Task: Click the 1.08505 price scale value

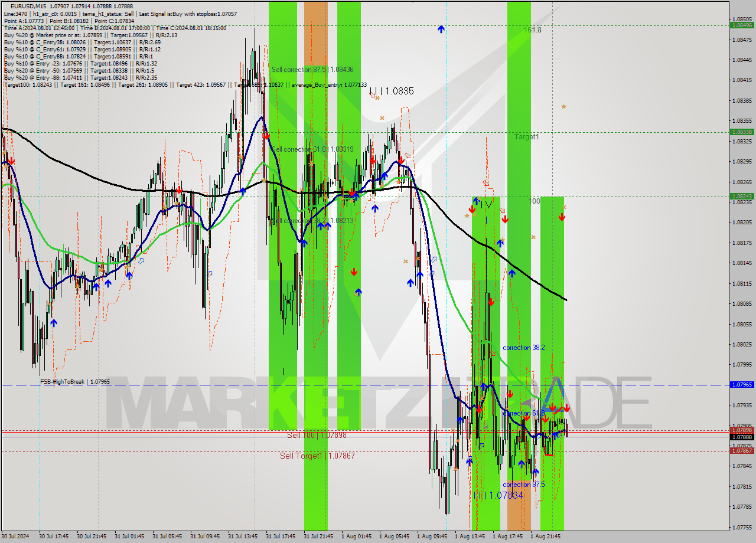Action: pyautogui.click(x=742, y=19)
